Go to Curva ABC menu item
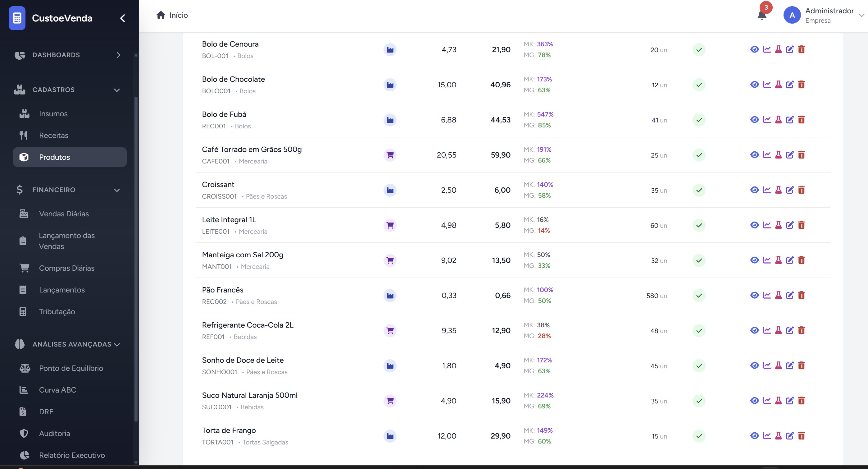This screenshot has width=868, height=469. click(x=57, y=390)
